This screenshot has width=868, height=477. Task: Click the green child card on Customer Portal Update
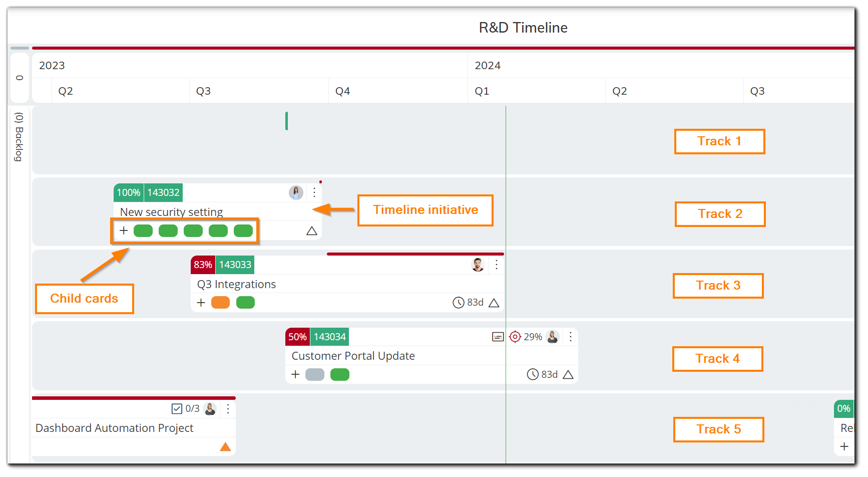tap(339, 374)
